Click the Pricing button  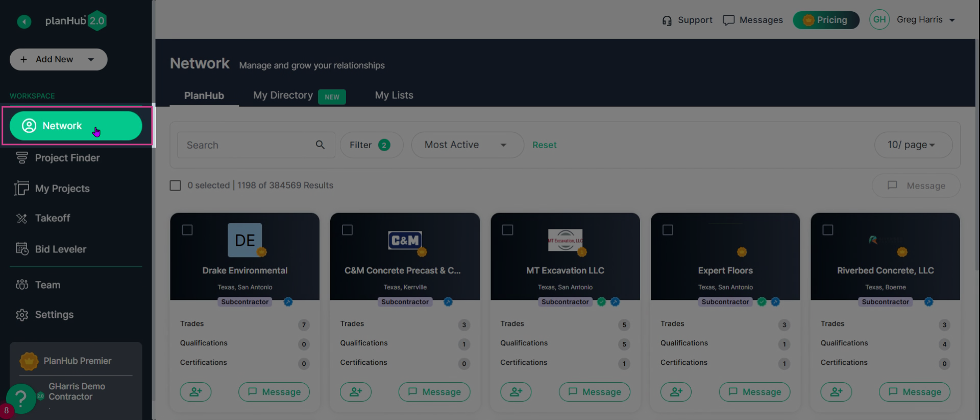click(x=826, y=20)
